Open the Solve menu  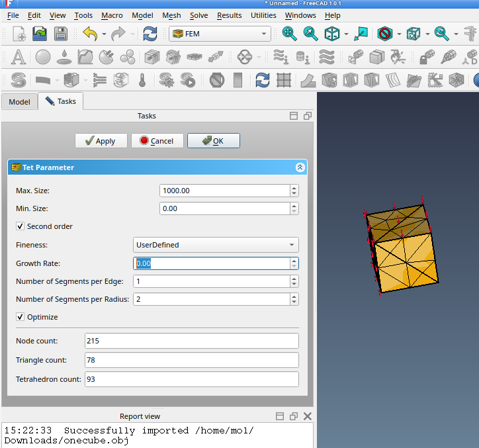click(x=198, y=15)
